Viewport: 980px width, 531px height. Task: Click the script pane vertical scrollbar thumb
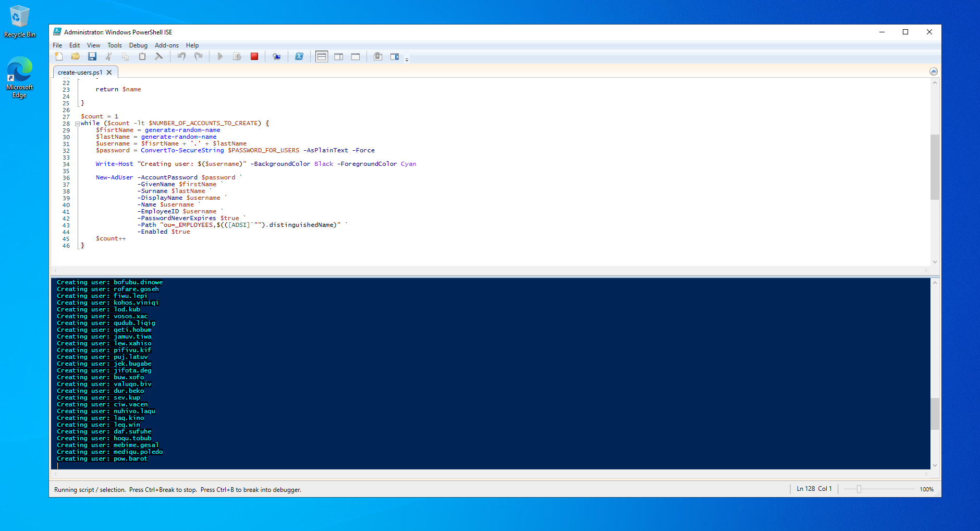click(935, 167)
